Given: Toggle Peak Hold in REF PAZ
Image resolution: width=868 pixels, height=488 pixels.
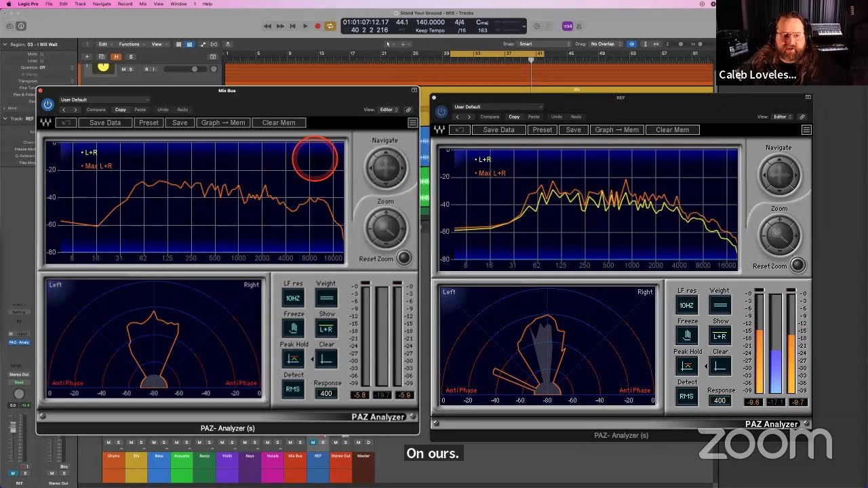Looking at the screenshot, I should coord(687,366).
